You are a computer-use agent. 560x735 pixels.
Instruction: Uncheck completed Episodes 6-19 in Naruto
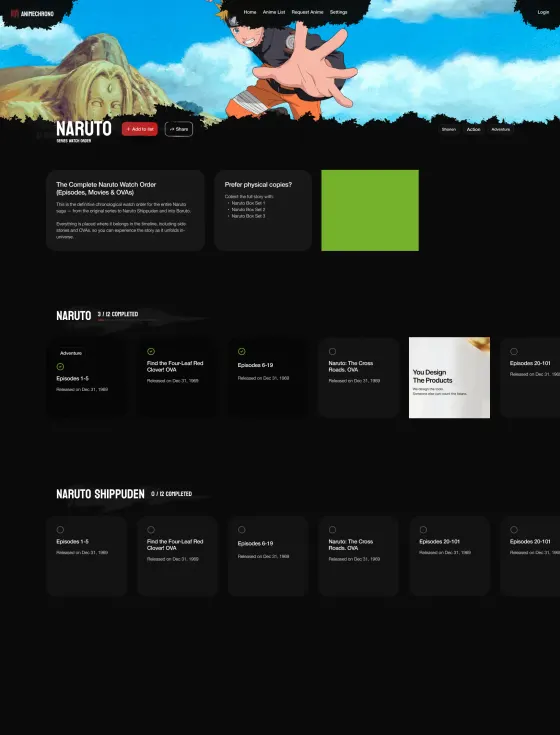point(241,352)
